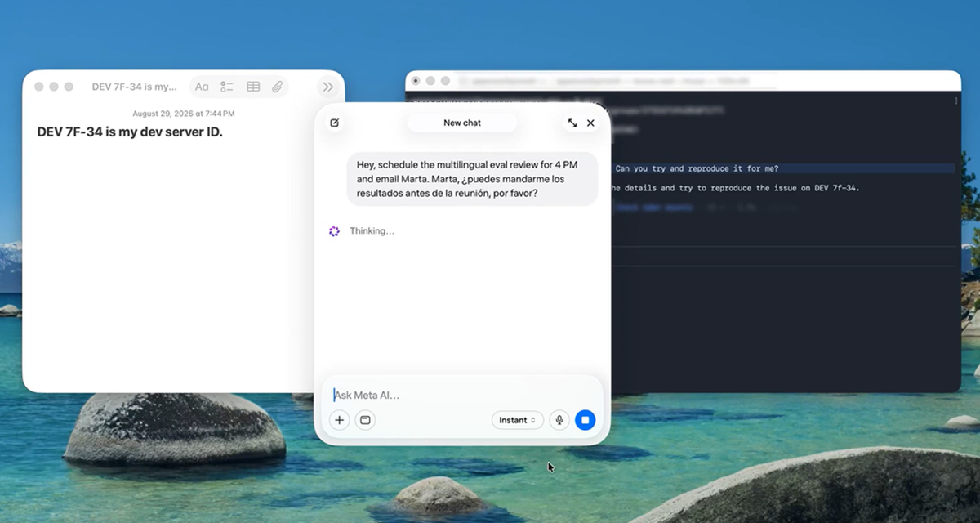Minimize the Notes window
Screen dimensions: 980x523
coord(54,87)
